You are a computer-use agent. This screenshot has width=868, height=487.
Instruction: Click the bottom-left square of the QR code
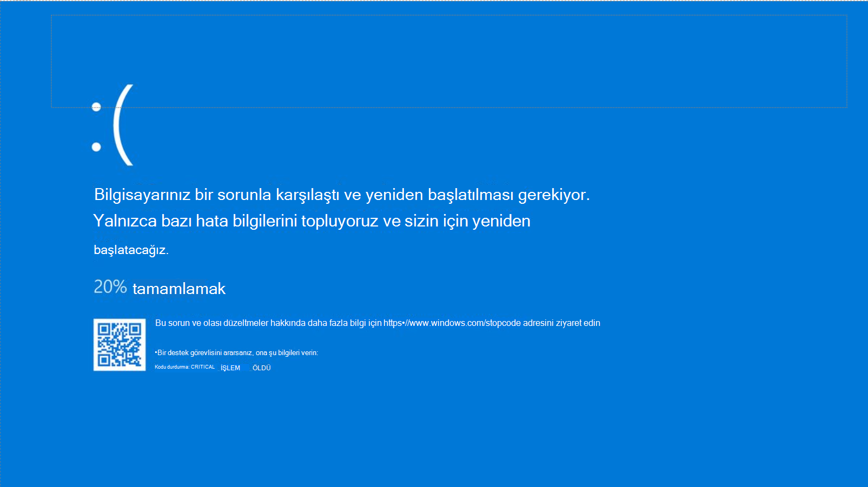click(x=104, y=361)
